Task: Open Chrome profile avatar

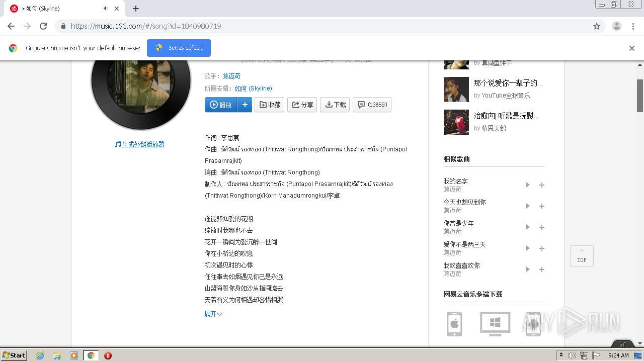Action: [617, 26]
